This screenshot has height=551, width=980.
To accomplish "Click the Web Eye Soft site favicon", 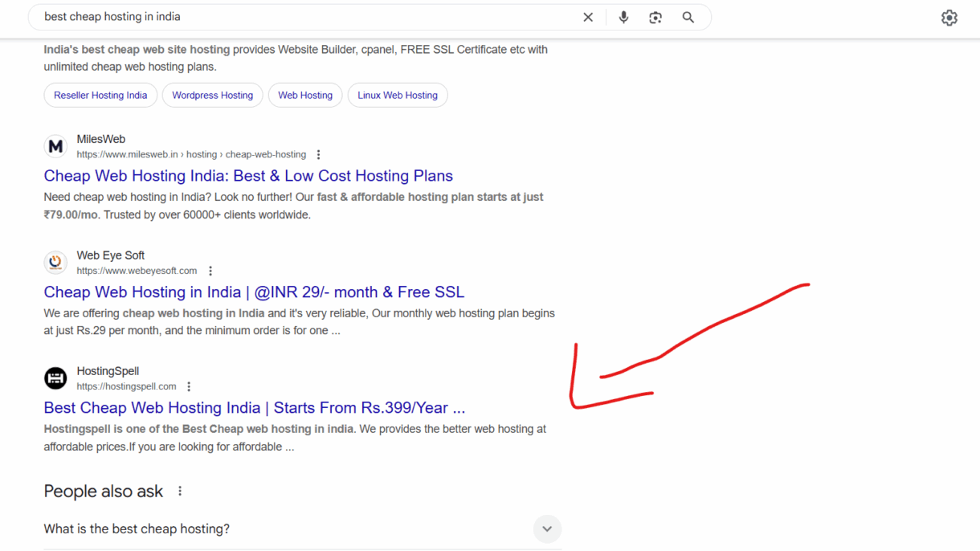I will (x=55, y=262).
